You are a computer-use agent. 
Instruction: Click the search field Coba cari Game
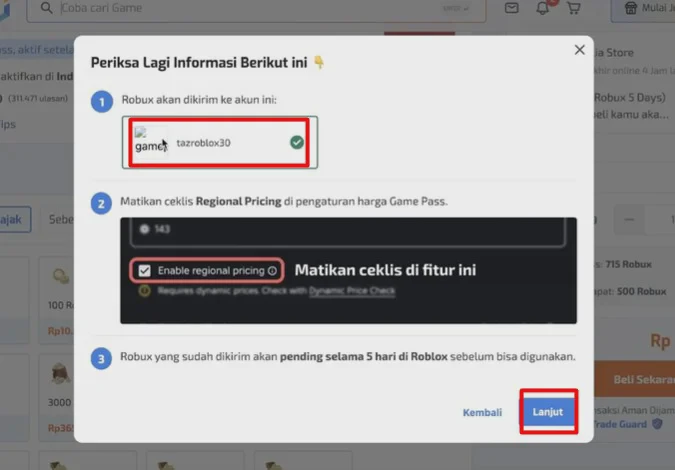256,8
